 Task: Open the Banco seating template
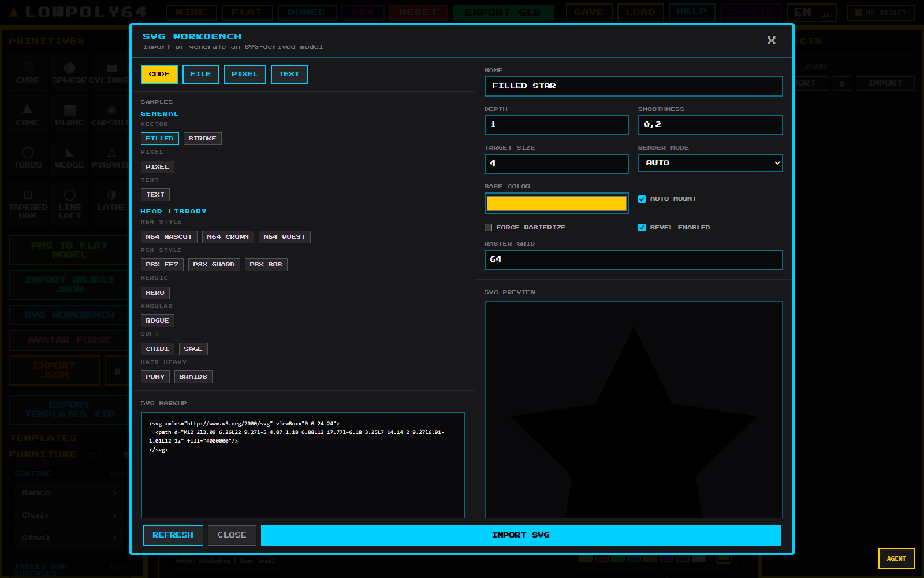[69, 493]
